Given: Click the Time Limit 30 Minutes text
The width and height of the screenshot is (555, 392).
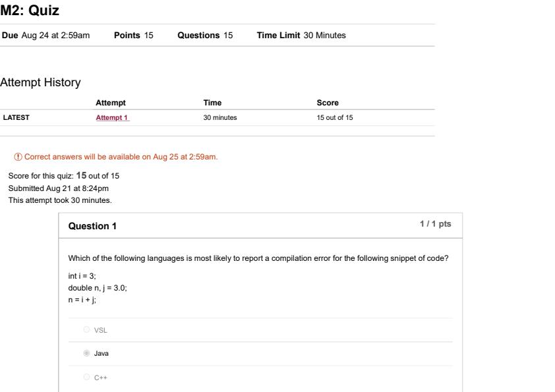Looking at the screenshot, I should [301, 35].
